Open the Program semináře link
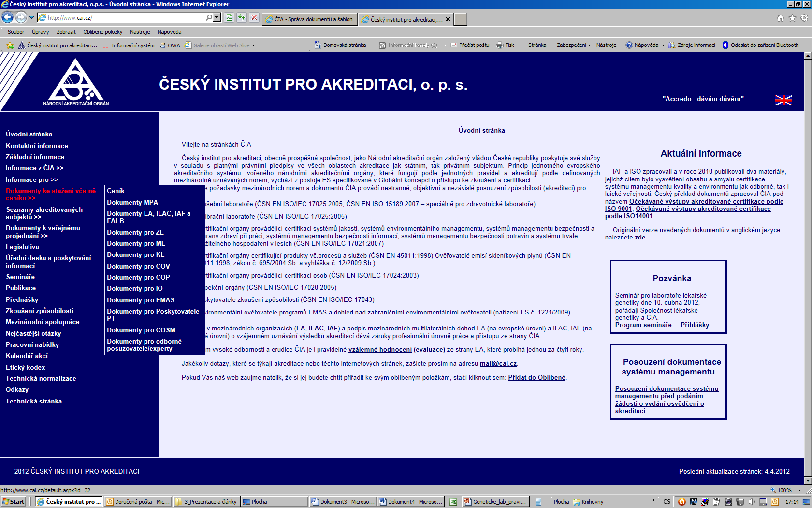The image size is (812, 508). [643, 325]
